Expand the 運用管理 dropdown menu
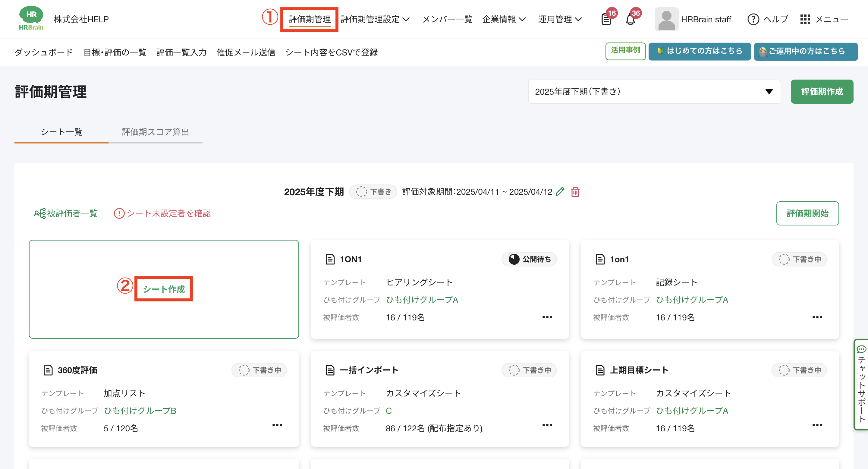The image size is (868, 469). point(560,19)
